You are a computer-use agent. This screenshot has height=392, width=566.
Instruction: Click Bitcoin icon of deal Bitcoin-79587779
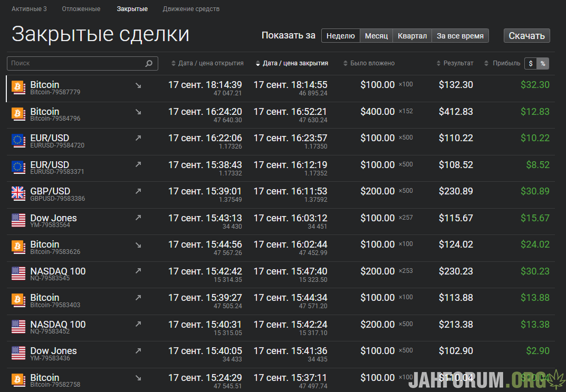point(18,87)
